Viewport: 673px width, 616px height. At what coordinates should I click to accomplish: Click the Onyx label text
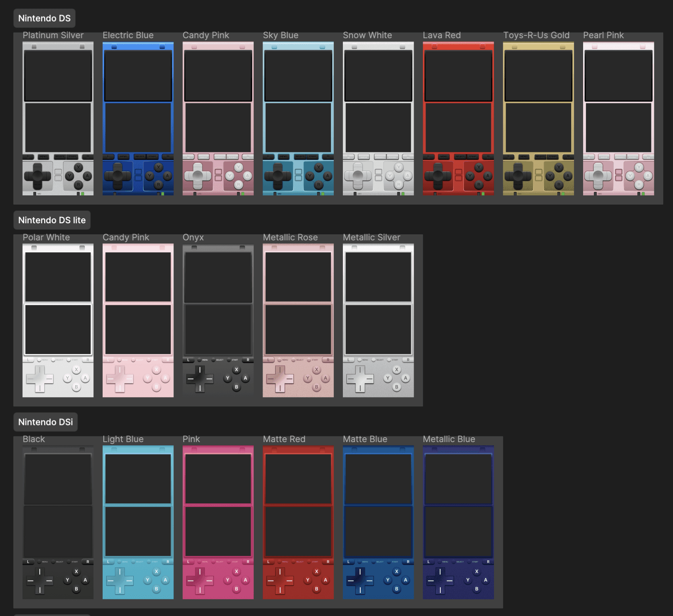tap(193, 237)
